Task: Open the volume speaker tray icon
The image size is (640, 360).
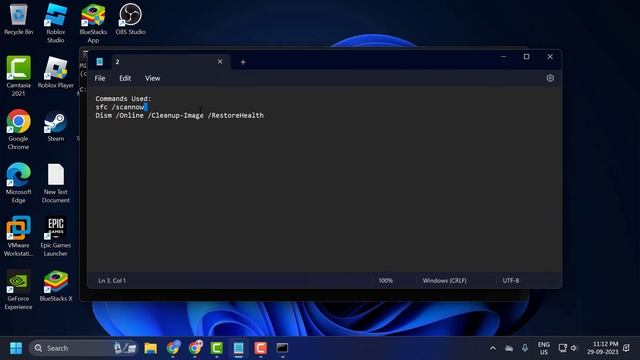Action: [x=574, y=348]
